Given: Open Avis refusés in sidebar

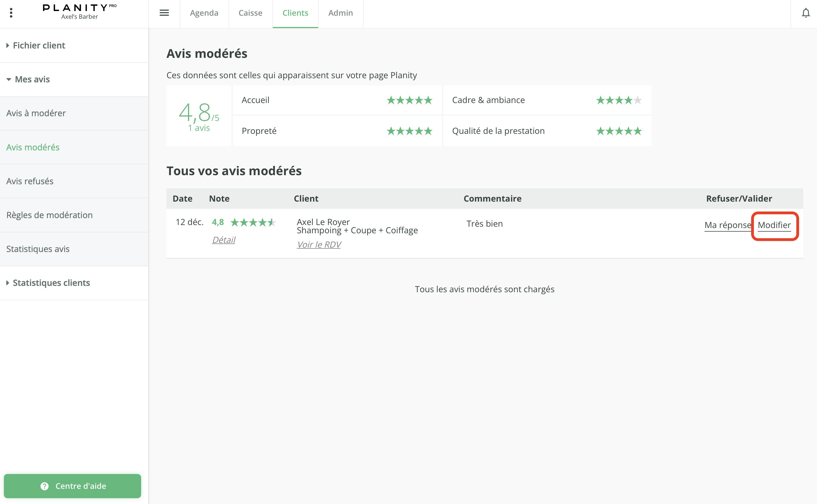Looking at the screenshot, I should [30, 181].
